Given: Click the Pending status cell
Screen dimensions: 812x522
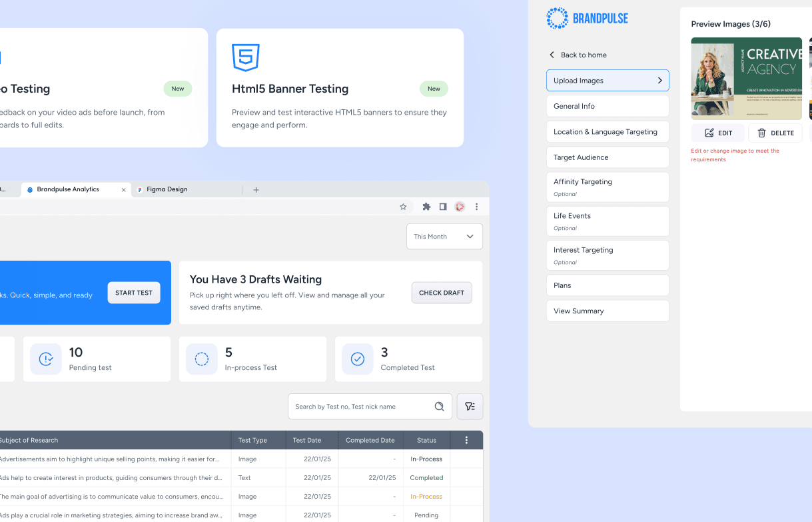Looking at the screenshot, I should 426,515.
